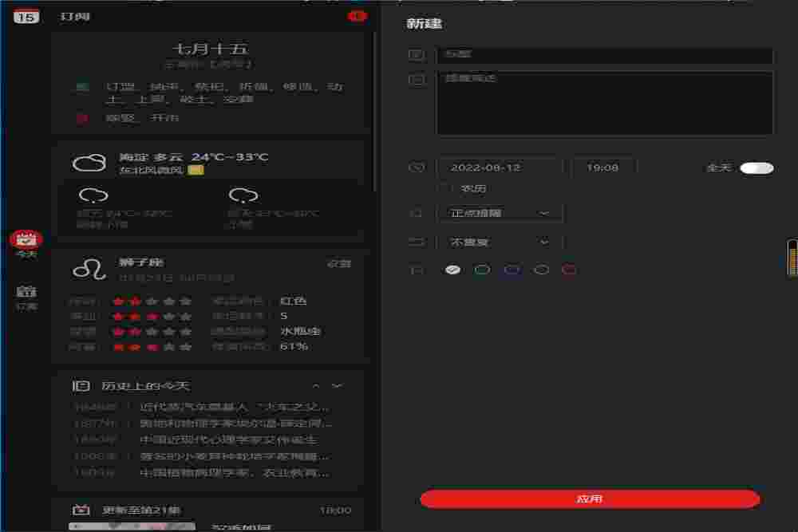Click the 61% value in horoscope card
Image resolution: width=798 pixels, height=532 pixels.
294,346
